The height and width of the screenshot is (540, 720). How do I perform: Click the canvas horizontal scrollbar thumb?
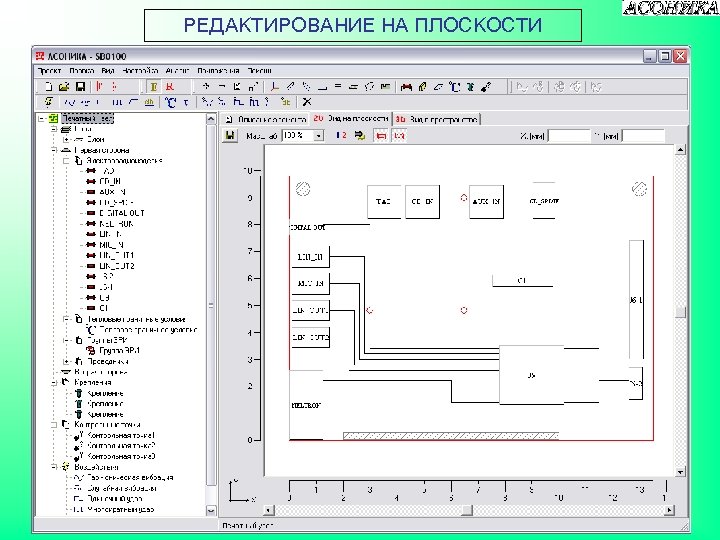(467, 510)
